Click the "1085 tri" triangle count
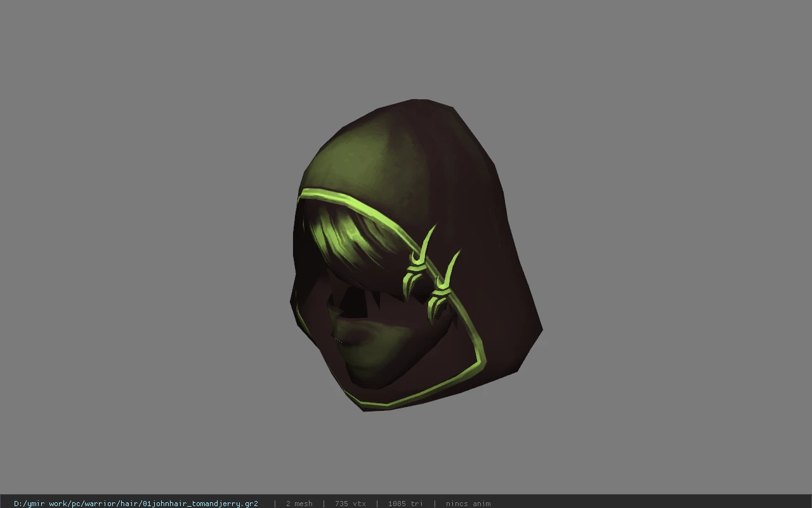Image resolution: width=812 pixels, height=508 pixels. click(405, 504)
